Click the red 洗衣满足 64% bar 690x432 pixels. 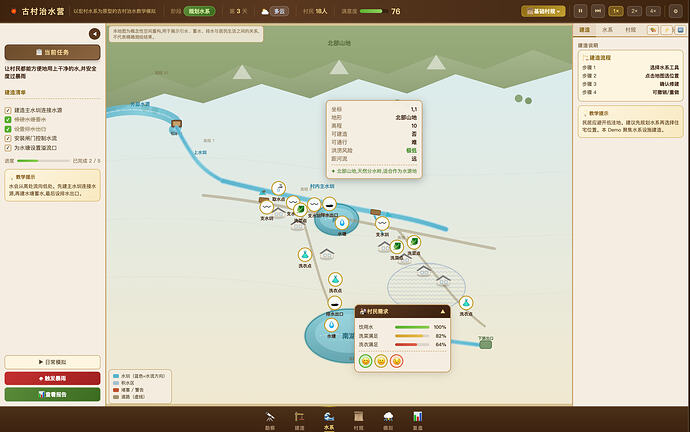tap(412, 344)
